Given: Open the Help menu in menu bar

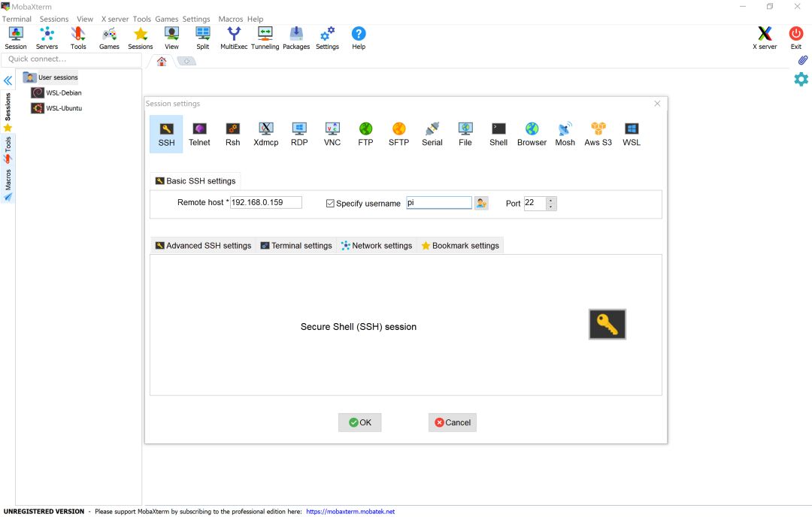Looking at the screenshot, I should click(x=256, y=19).
